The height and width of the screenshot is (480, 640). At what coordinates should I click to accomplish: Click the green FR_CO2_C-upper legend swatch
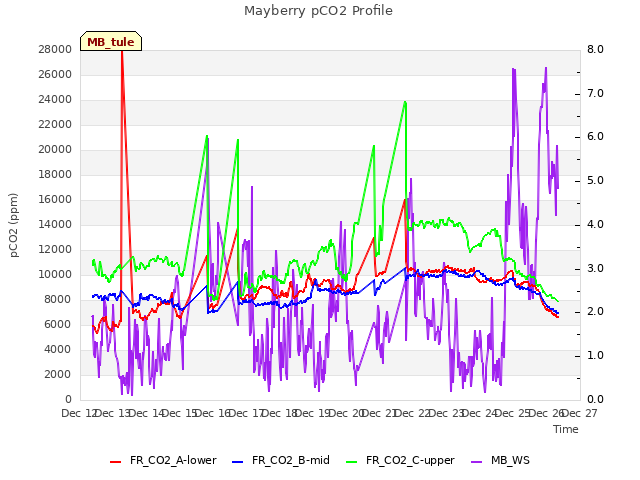tap(351, 462)
